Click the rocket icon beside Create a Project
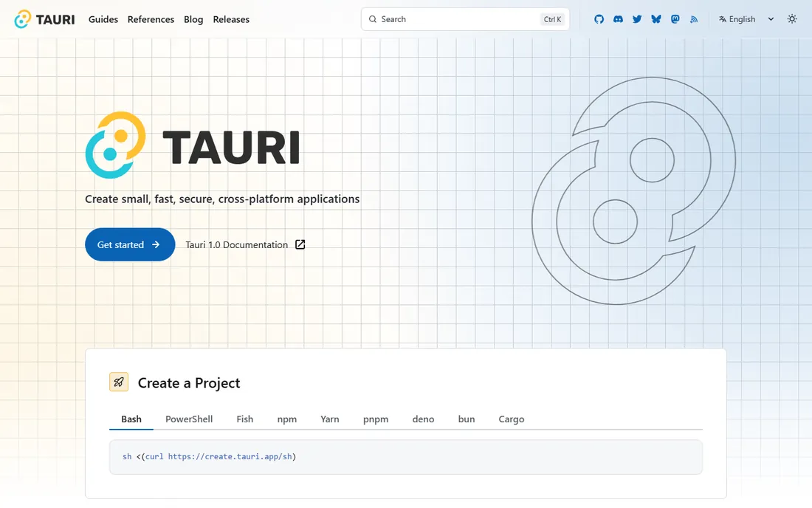This screenshot has width=812, height=508. (119, 382)
